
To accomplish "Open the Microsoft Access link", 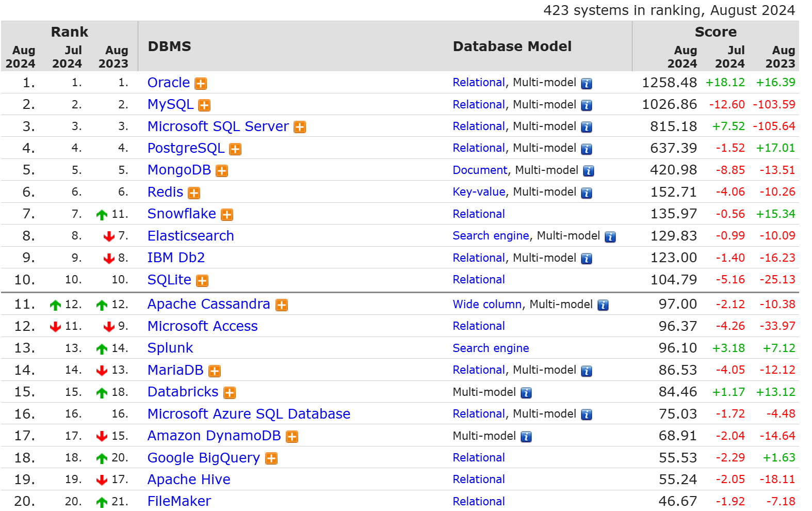I will (203, 326).
